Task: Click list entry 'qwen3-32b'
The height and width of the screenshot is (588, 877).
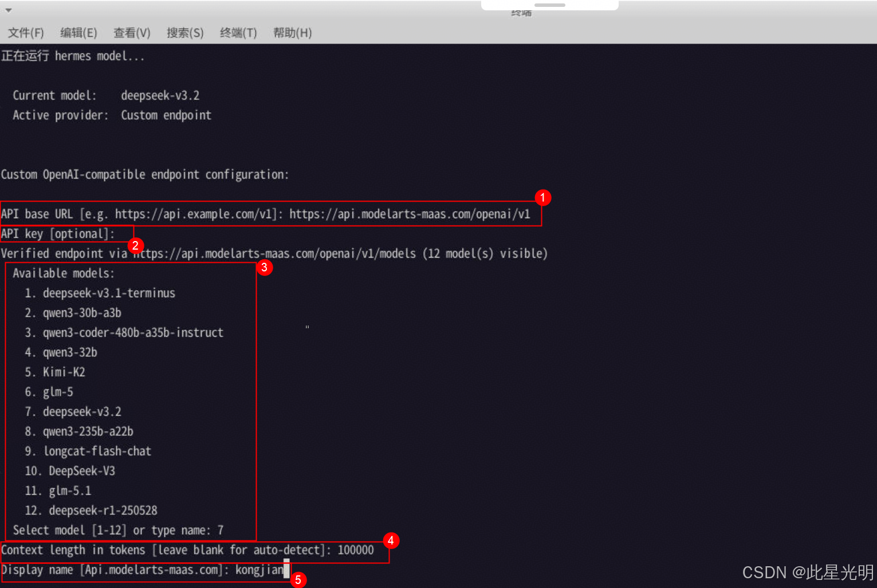Action: point(61,353)
